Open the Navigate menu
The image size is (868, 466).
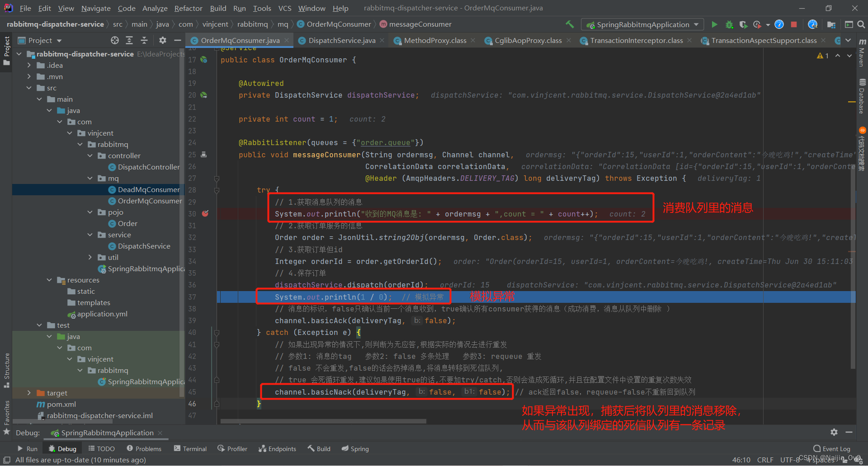pos(96,8)
